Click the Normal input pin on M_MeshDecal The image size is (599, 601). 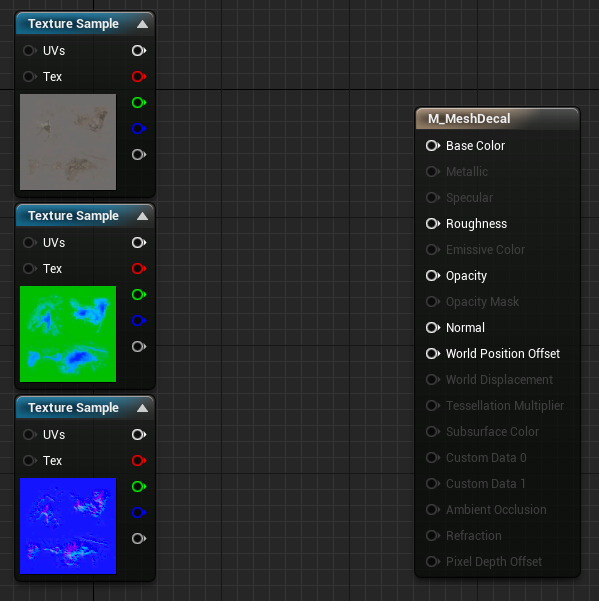433,328
